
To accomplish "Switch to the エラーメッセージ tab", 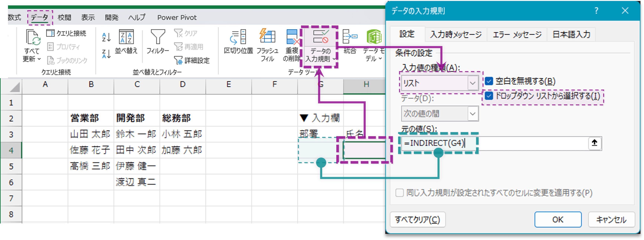I will pyautogui.click(x=517, y=35).
